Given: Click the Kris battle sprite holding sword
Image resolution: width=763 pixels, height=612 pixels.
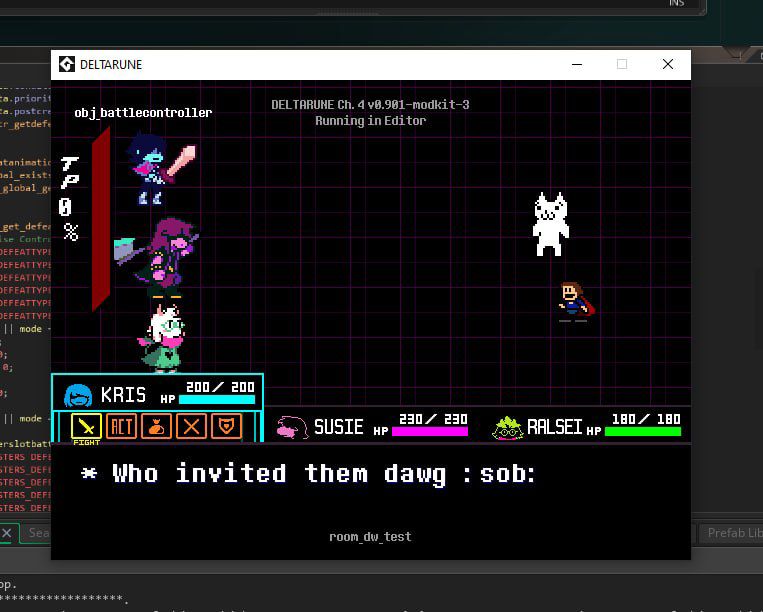Looking at the screenshot, I should pyautogui.click(x=160, y=168).
